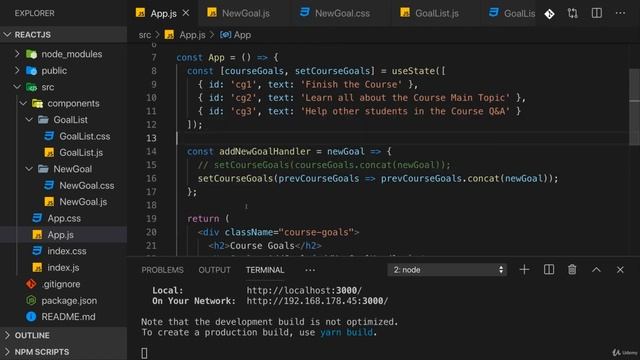Click 'addNewGoalHandler' in line 14
The width and height of the screenshot is (640, 360).
tap(265, 151)
